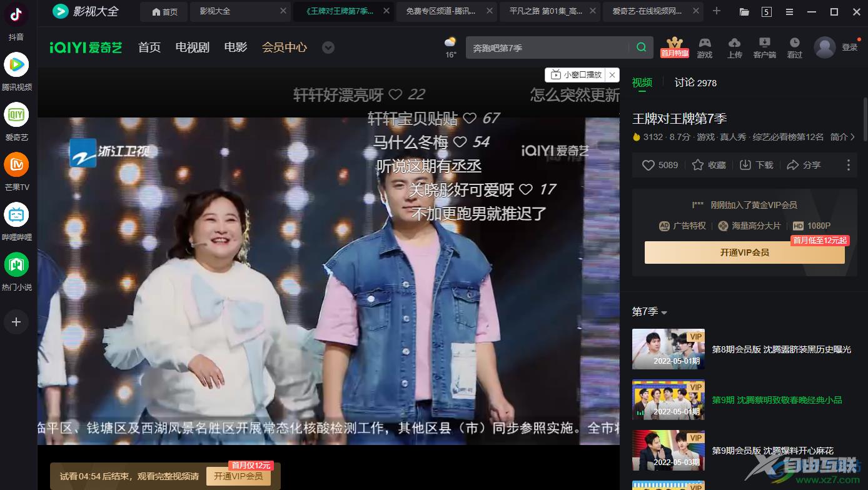Close the 免费专区频道 tab
This screenshot has width=868, height=490.
(489, 11)
